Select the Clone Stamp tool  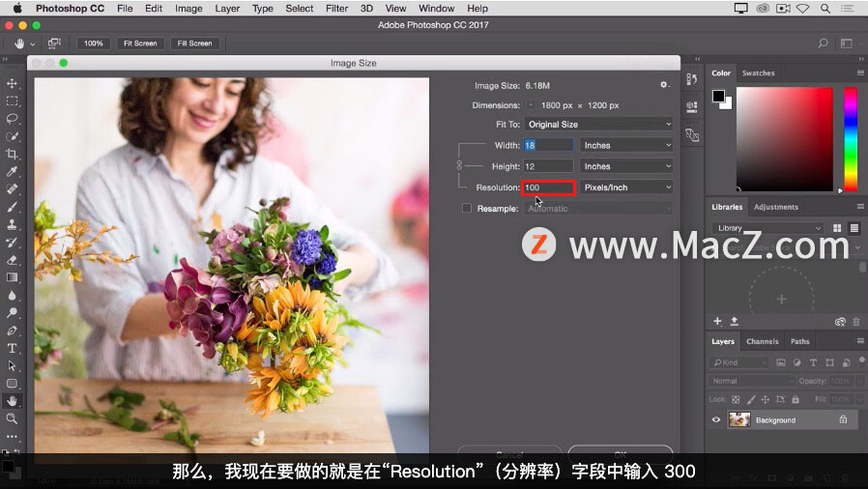pyautogui.click(x=12, y=224)
